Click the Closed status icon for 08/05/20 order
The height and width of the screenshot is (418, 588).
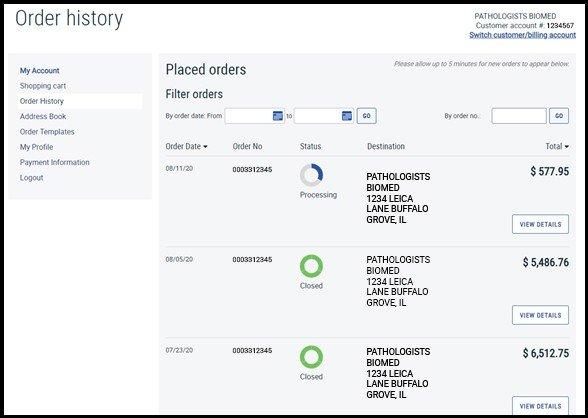click(x=311, y=266)
